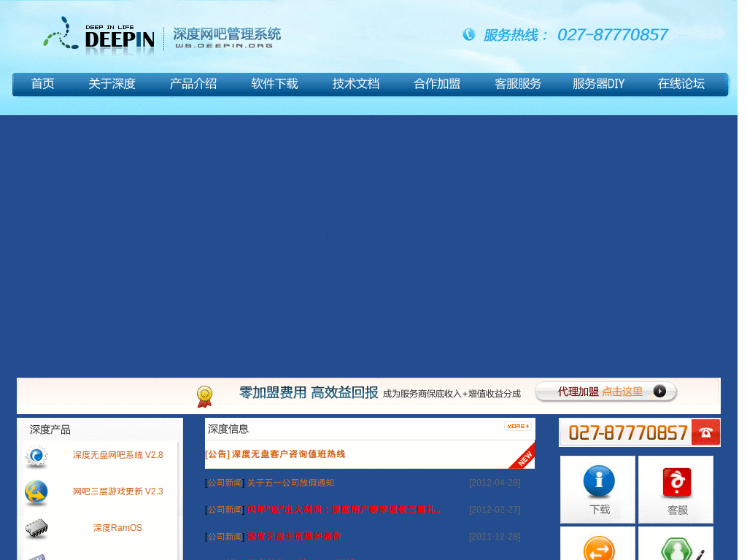Open the 关于深度 menu item
747x560 pixels.
112,84
